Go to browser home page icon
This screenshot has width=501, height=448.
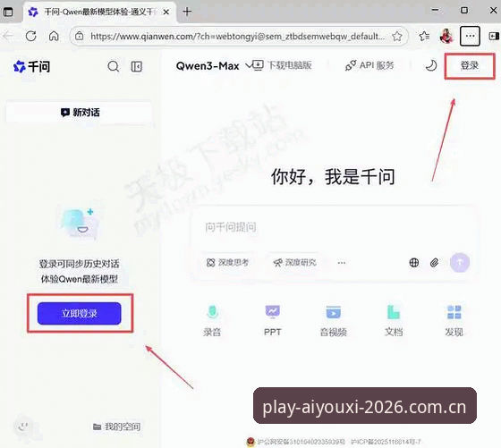[x=54, y=36]
